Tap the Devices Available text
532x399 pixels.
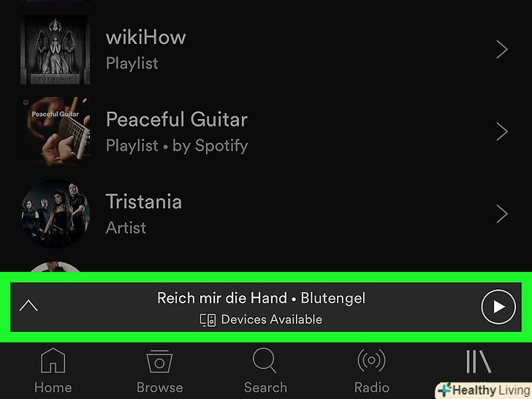tap(271, 319)
